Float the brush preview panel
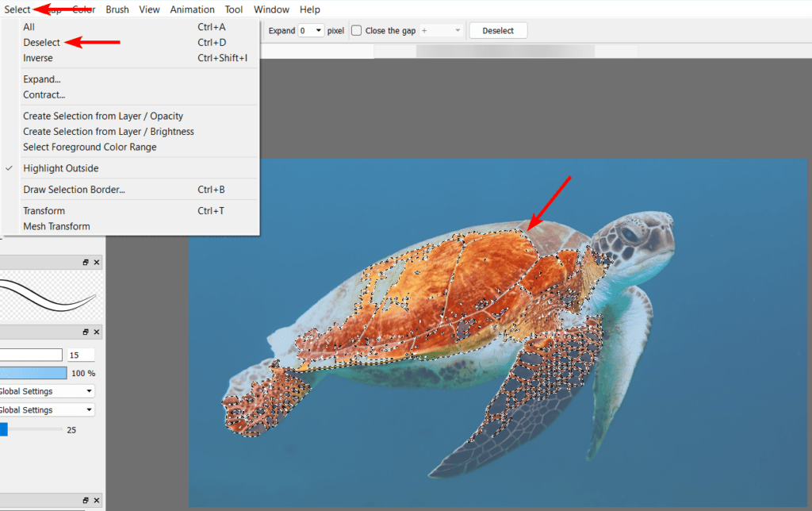812x511 pixels. 86,262
